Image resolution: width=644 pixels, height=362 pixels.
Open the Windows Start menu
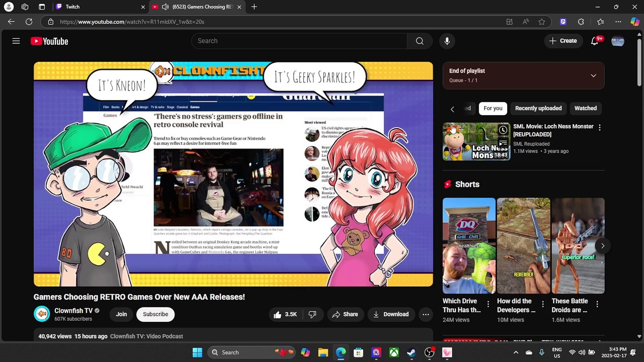coord(197,352)
